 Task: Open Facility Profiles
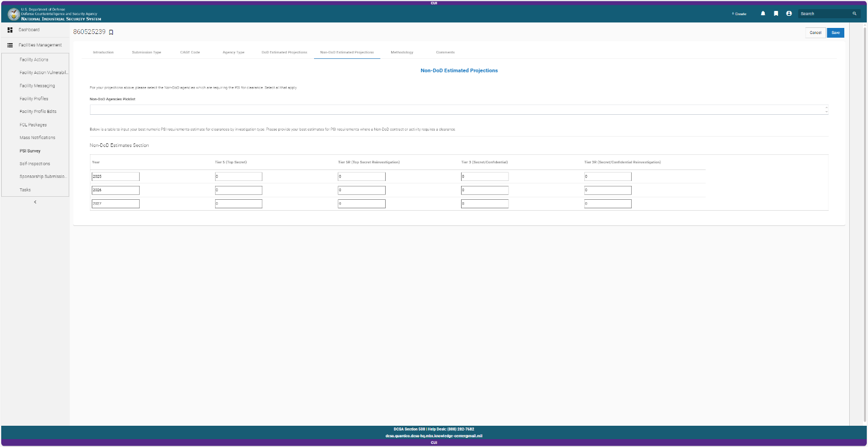(x=35, y=98)
